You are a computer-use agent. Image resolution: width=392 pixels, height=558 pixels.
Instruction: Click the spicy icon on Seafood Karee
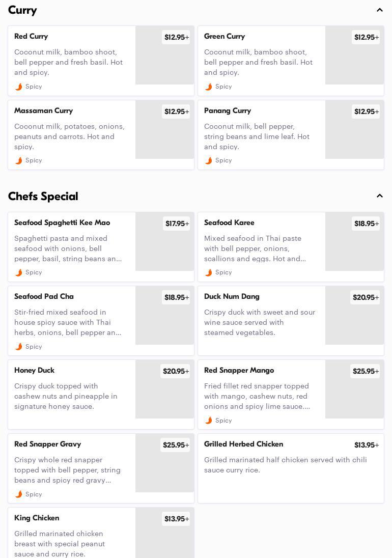[209, 273]
